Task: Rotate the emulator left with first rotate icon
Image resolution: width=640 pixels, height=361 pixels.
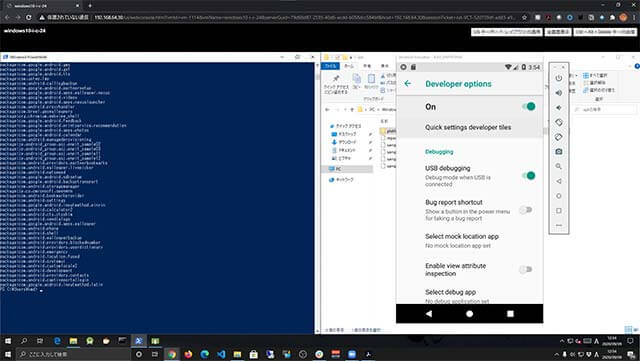Action: [x=559, y=122]
